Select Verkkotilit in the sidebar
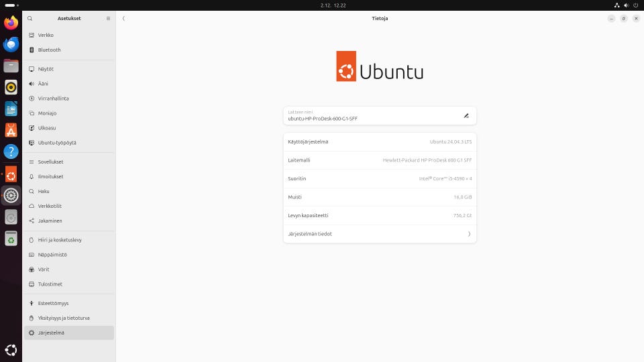Screen dimensions: 644x362 tap(69, 206)
